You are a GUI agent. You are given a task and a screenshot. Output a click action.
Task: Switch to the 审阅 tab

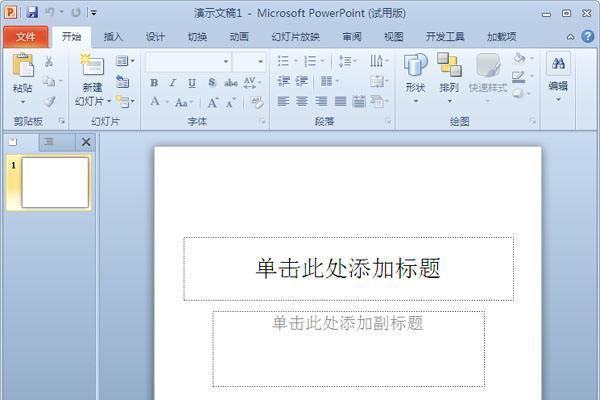click(352, 37)
